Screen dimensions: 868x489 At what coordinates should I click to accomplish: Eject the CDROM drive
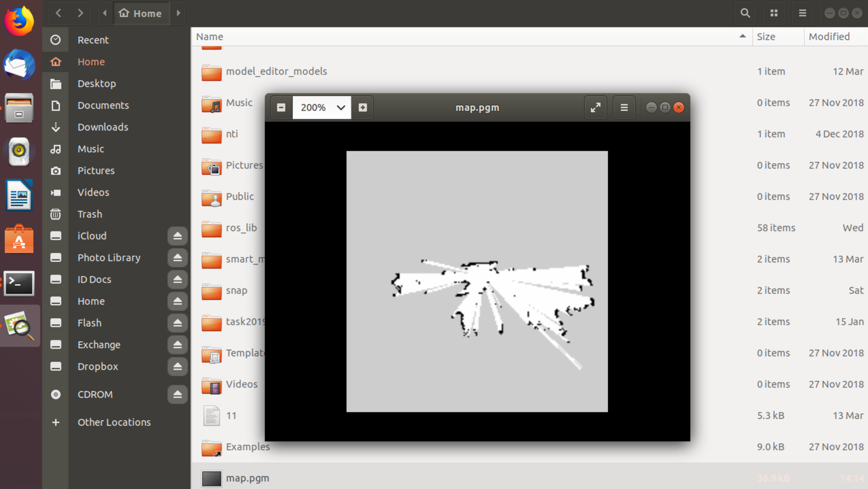point(177,394)
